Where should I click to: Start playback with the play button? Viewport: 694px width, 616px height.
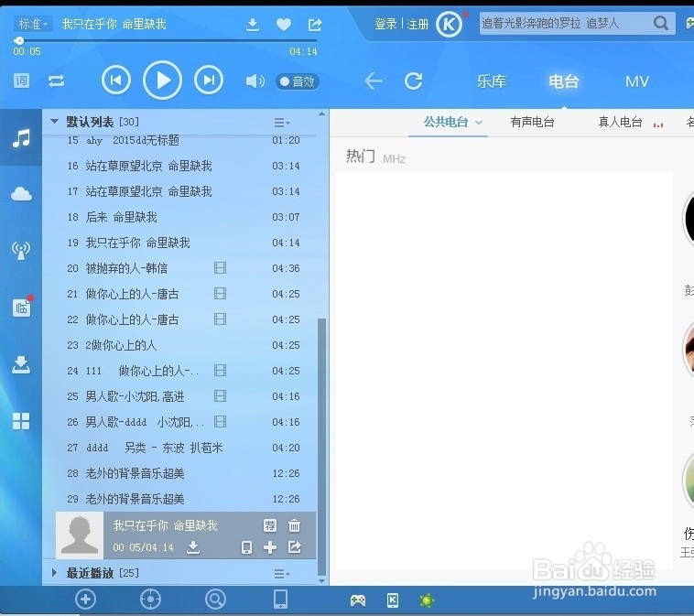(162, 81)
